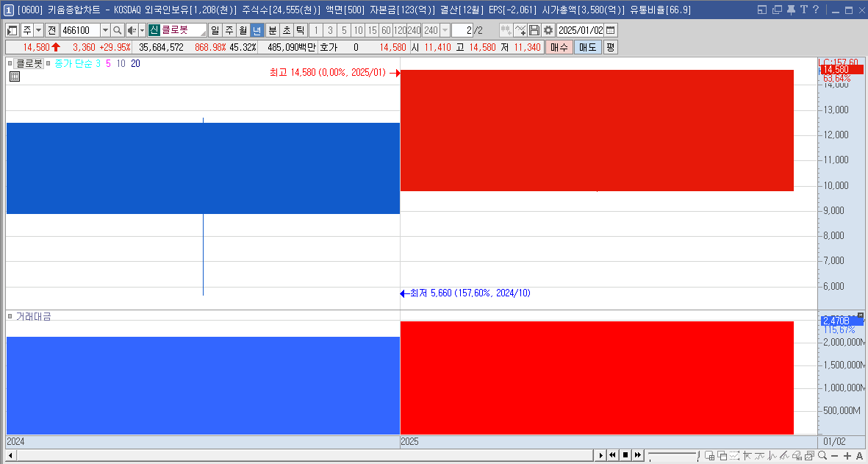Click the 클로봇 legend label in chart

[29, 64]
